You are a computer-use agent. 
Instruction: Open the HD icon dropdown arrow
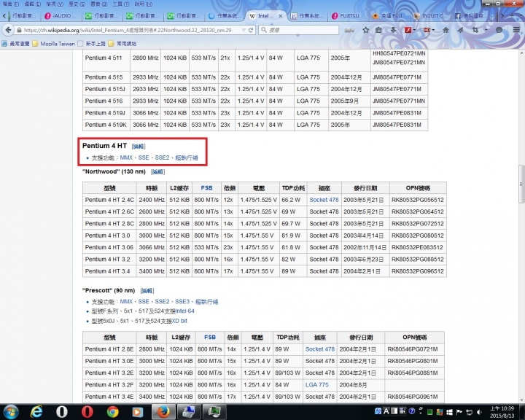click(x=433, y=30)
